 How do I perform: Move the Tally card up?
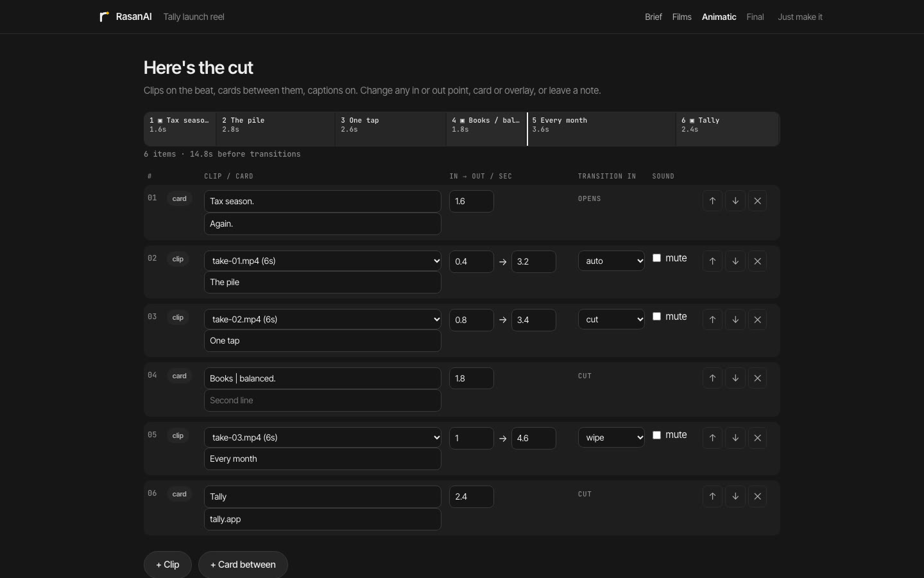(x=712, y=496)
